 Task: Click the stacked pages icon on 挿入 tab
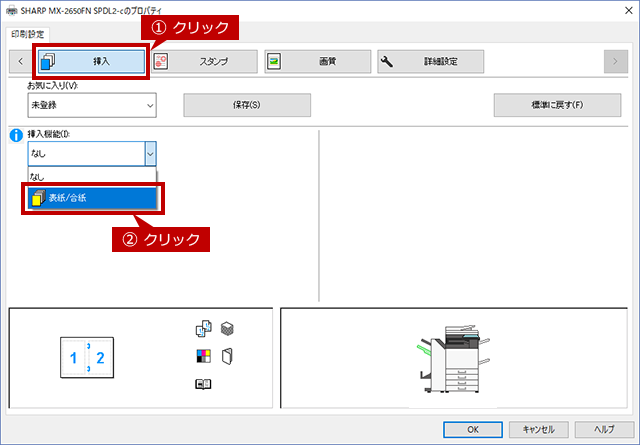(48, 62)
